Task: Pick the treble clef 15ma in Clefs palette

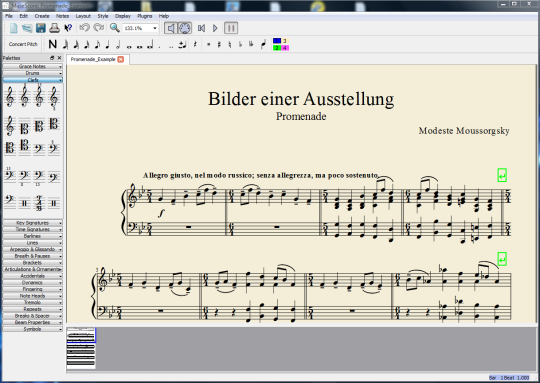Action: tap(39, 96)
